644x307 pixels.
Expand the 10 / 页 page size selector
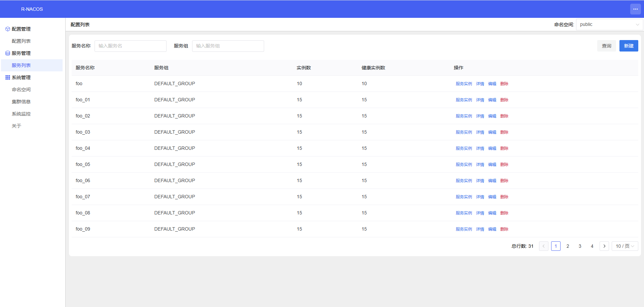click(624, 246)
